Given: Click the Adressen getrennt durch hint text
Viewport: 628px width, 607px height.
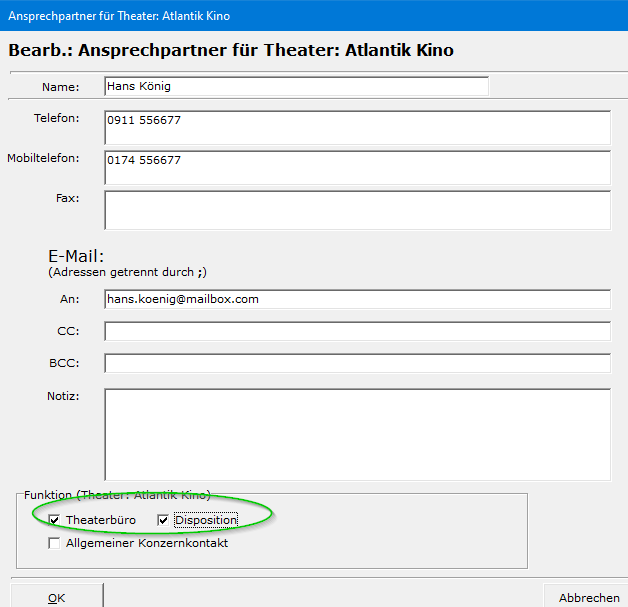Looking at the screenshot, I should (127, 272).
